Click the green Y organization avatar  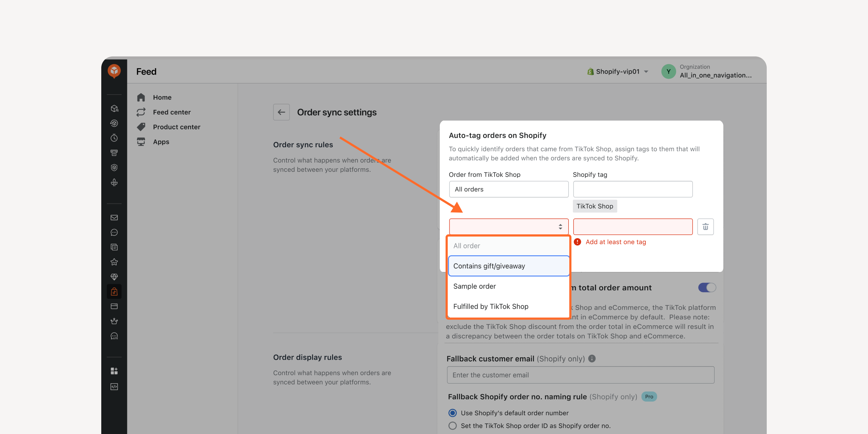669,71
